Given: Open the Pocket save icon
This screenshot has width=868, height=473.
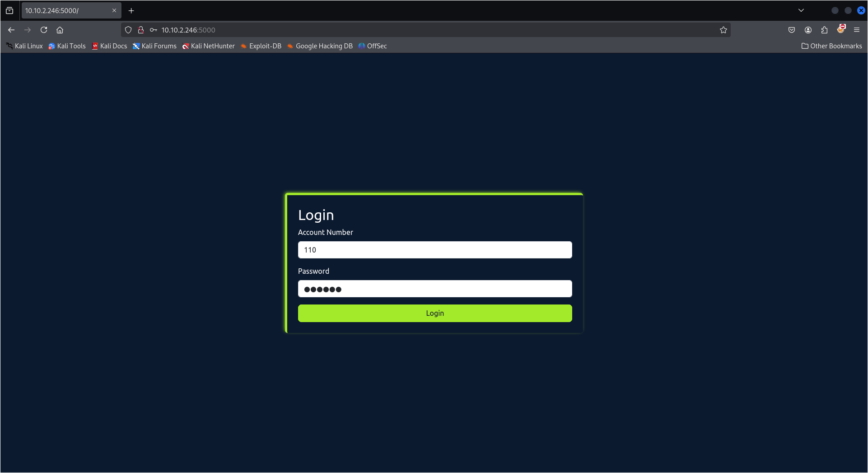Looking at the screenshot, I should [x=792, y=30].
